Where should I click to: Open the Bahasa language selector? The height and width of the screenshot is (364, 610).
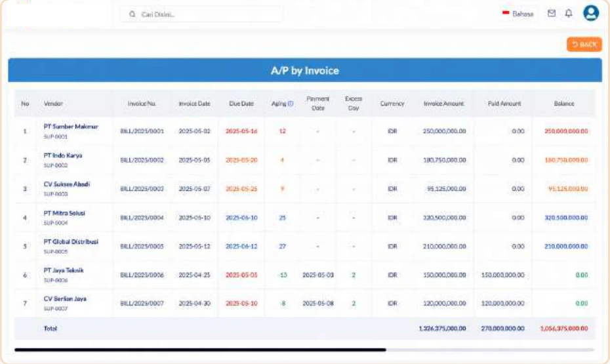click(518, 14)
